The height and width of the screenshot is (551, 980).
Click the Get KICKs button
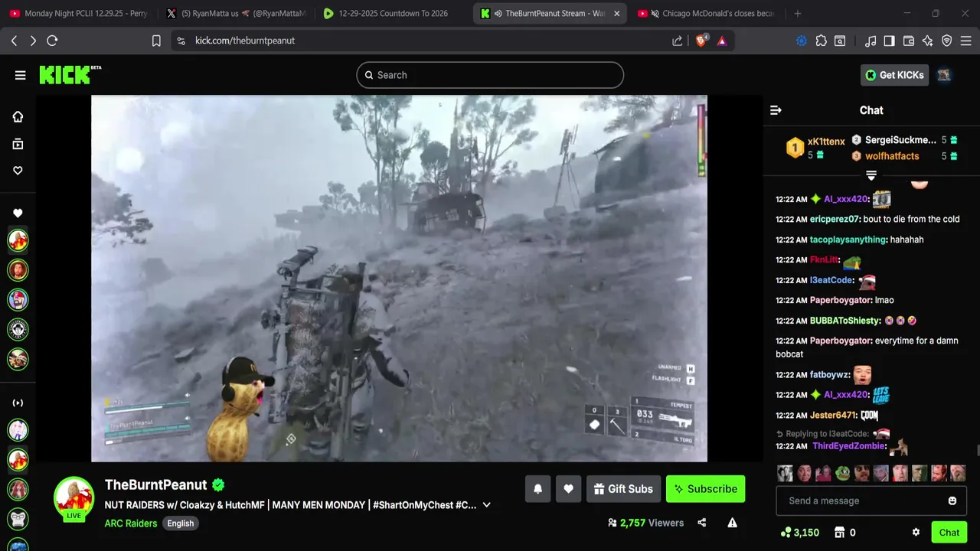pyautogui.click(x=895, y=75)
